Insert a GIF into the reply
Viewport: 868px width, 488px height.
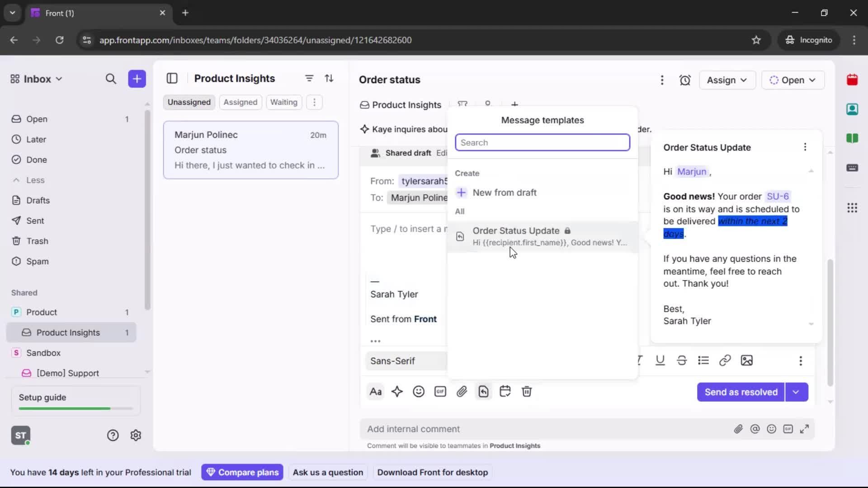(x=440, y=391)
